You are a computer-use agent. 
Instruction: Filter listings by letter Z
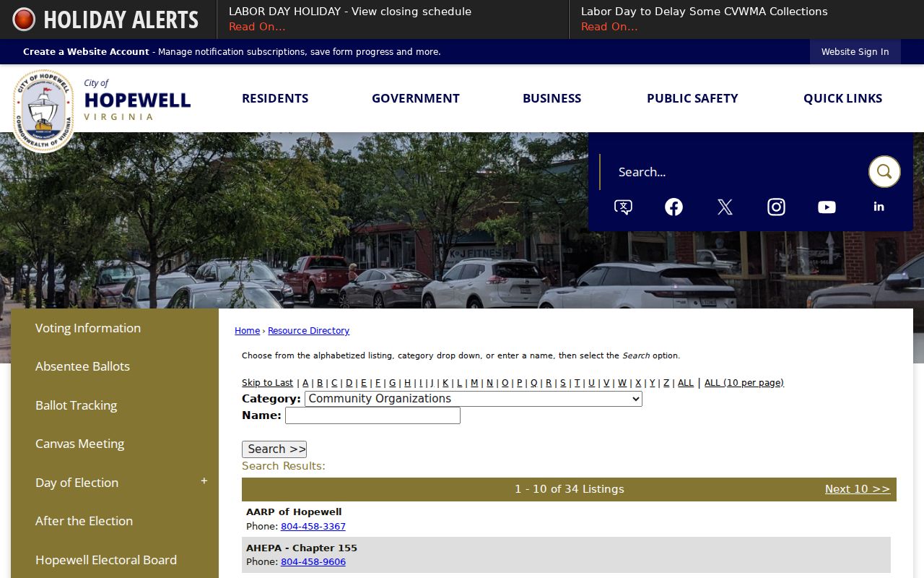tap(666, 383)
